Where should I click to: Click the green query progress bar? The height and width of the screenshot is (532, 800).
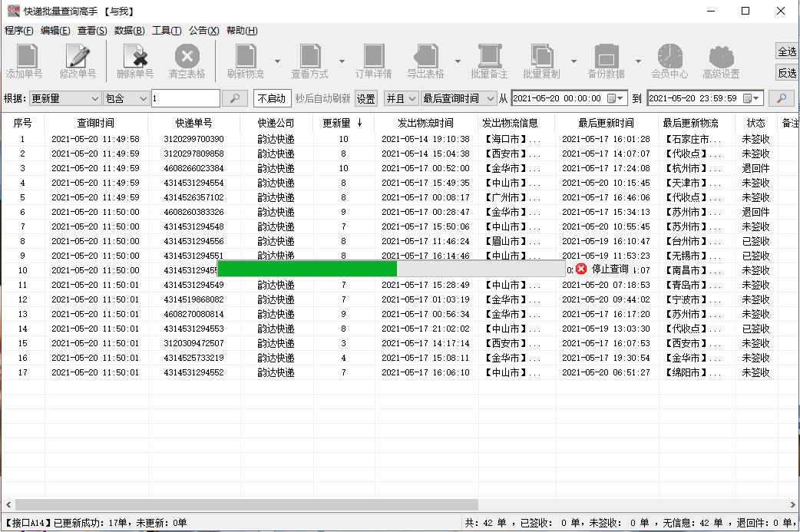click(307, 269)
